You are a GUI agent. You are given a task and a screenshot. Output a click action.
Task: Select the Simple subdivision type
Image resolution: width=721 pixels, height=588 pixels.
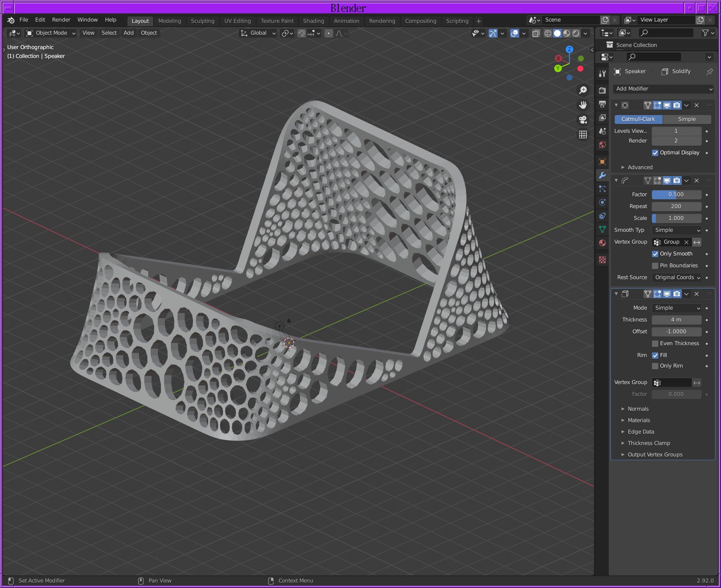(x=687, y=119)
